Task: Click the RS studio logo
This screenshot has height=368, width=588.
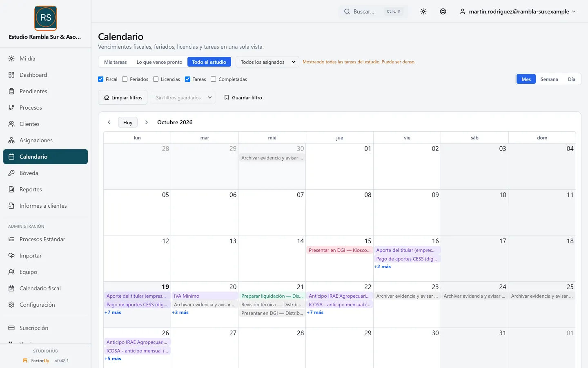Action: tap(46, 18)
